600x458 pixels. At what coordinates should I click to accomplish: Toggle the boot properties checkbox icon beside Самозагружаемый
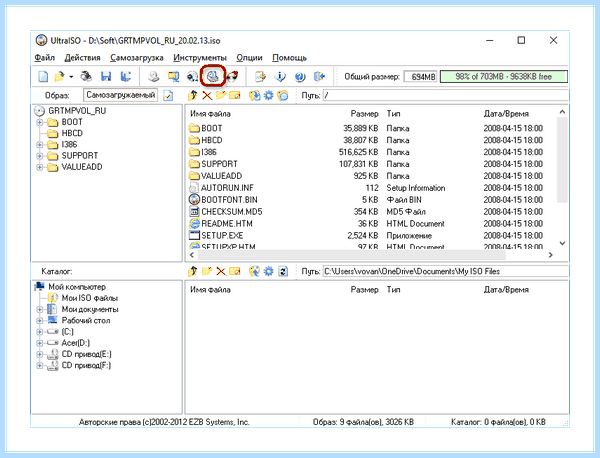168,95
